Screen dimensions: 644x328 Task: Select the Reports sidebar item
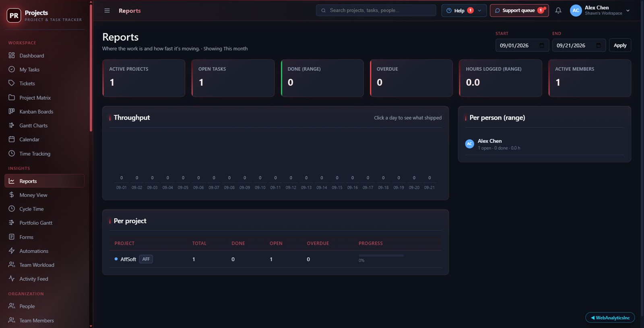tap(44, 181)
